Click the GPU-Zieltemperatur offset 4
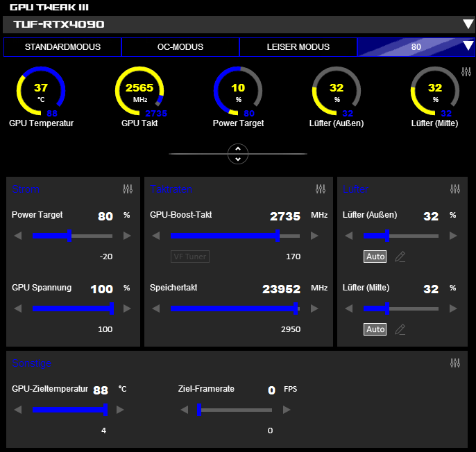Screen dimensions: 476x452 (103, 431)
